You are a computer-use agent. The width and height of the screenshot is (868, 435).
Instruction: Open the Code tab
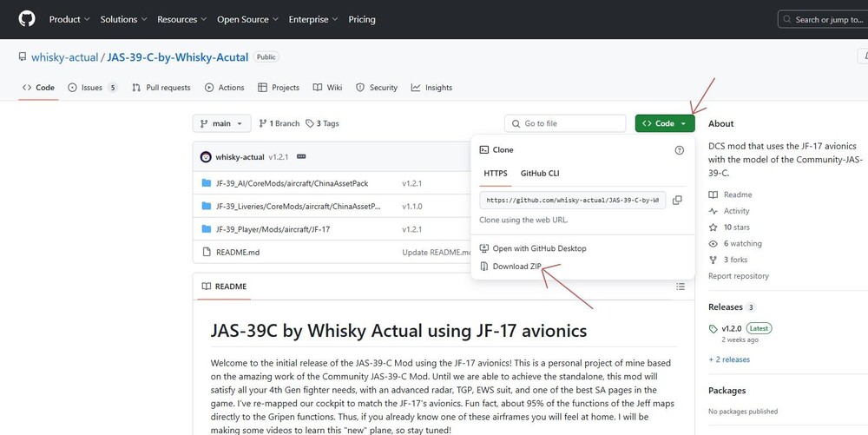coord(38,88)
